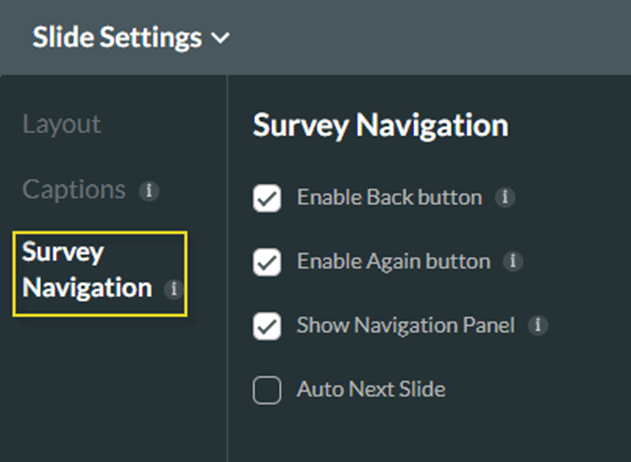The width and height of the screenshot is (631, 462).
Task: Click the Enable Back button label text
Action: pyautogui.click(x=389, y=197)
